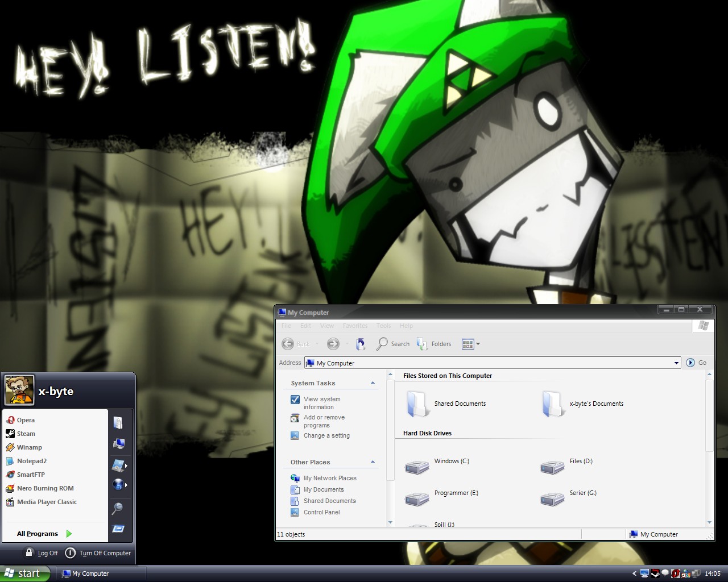Viewport: 728px width, 582px height.
Task: Click Turn Off Computer button
Action: tap(98, 552)
